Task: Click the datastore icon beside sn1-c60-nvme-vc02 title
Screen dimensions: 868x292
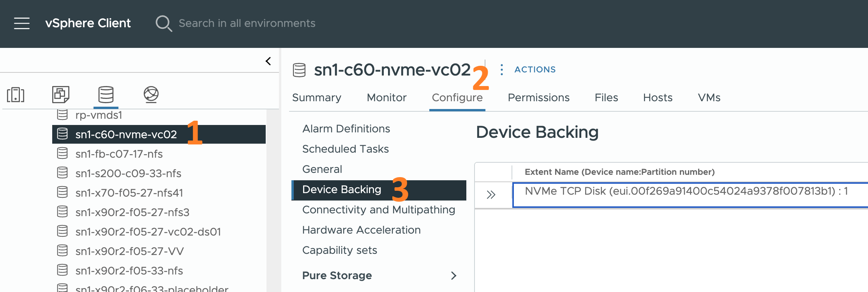Action: click(299, 70)
